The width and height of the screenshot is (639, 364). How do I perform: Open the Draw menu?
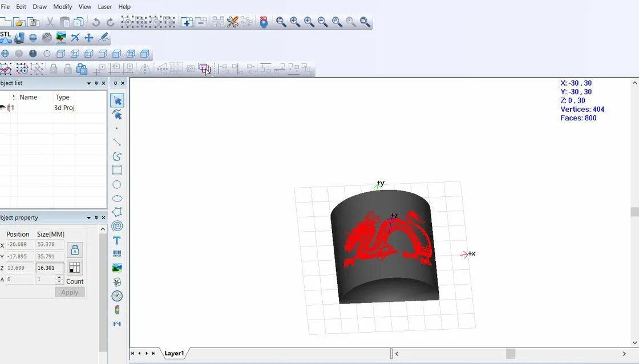[39, 6]
